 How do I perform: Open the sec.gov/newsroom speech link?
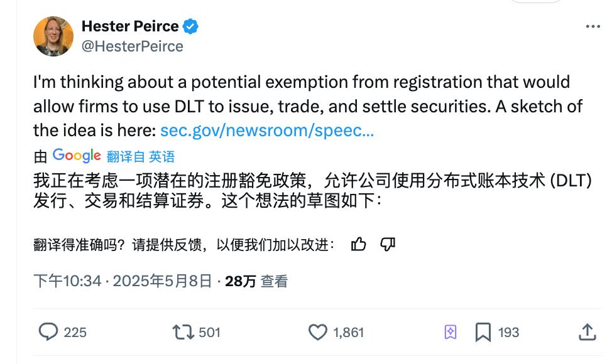[267, 131]
